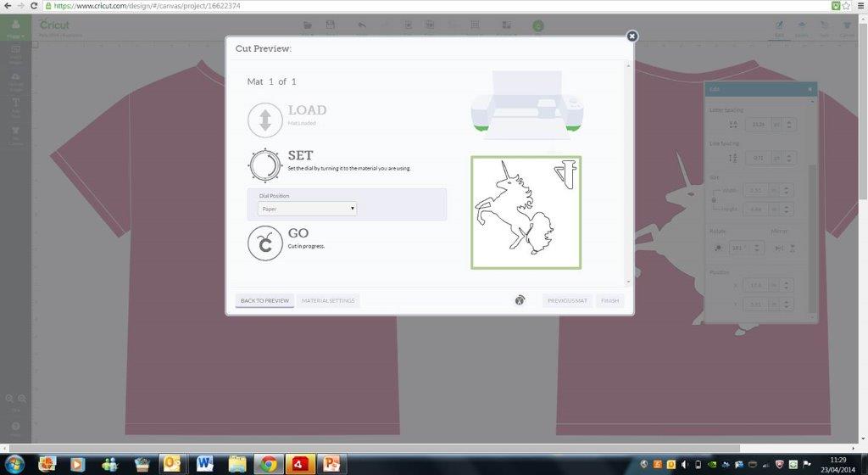Click the Height stepper in Size section
Viewport: 868px width, 475px height.
786,210
